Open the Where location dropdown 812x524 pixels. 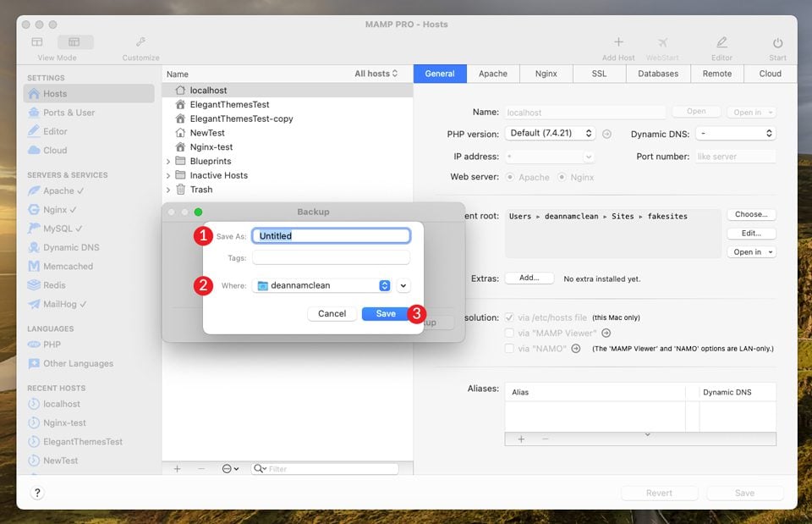322,286
